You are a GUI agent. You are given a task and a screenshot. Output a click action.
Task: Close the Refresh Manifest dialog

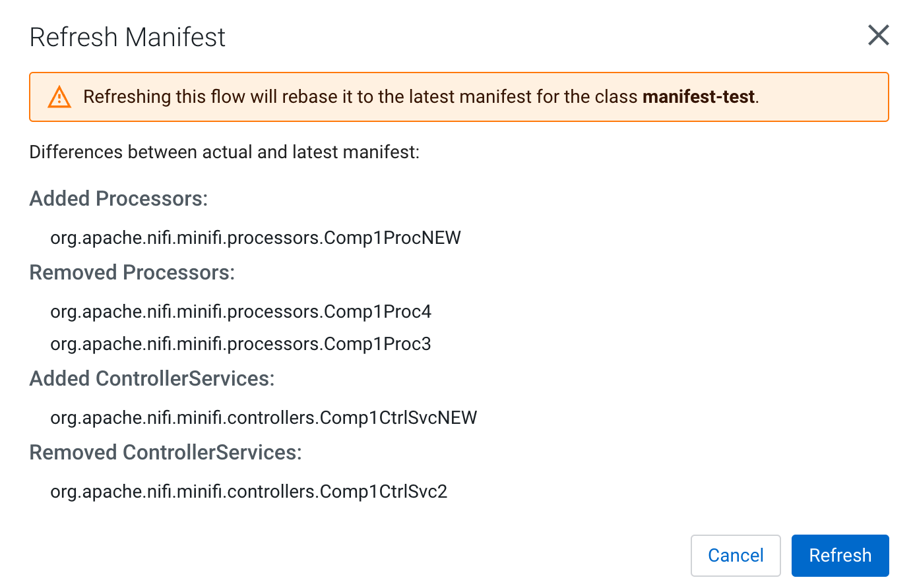coord(878,36)
